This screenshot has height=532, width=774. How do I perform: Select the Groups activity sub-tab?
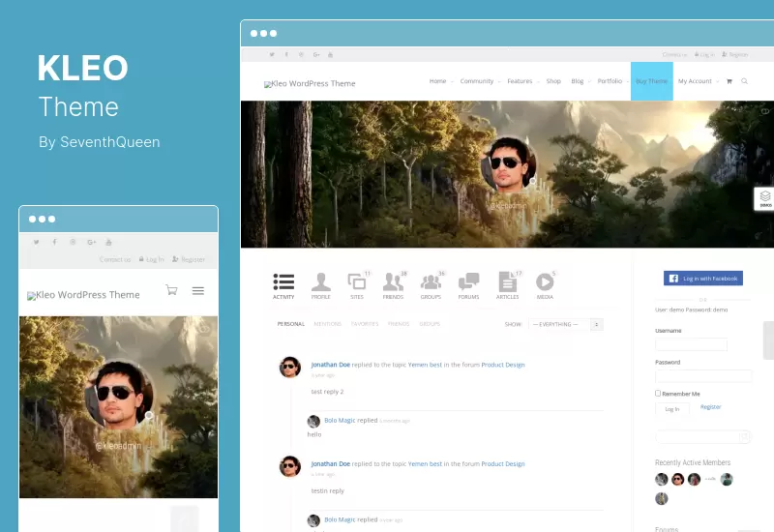430,324
